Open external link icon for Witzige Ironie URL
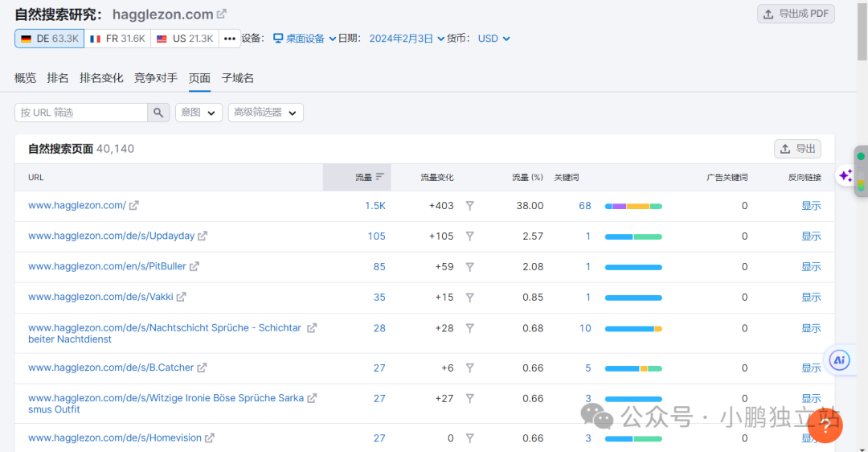Image resolution: width=868 pixels, height=452 pixels. tap(312, 398)
